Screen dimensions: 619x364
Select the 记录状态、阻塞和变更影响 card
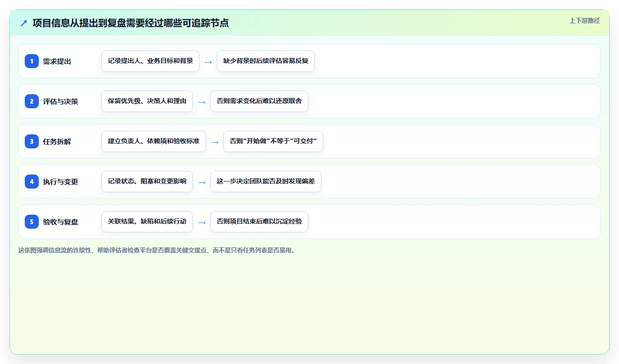147,182
